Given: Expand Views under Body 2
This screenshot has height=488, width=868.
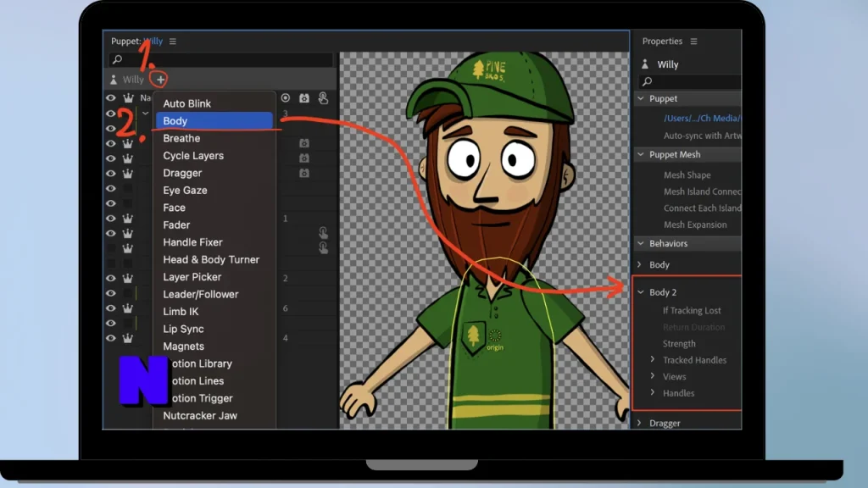Looking at the screenshot, I should 653,376.
